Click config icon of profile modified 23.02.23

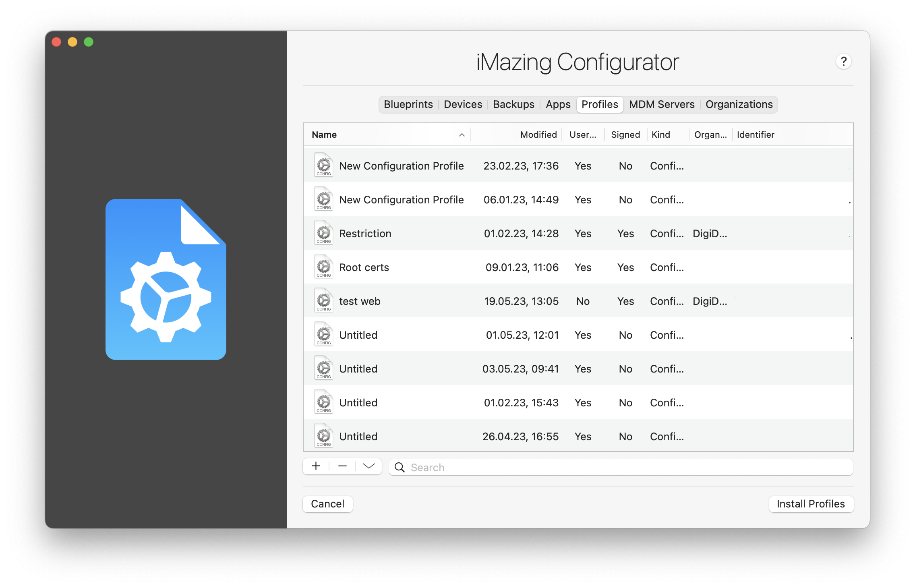click(x=324, y=166)
